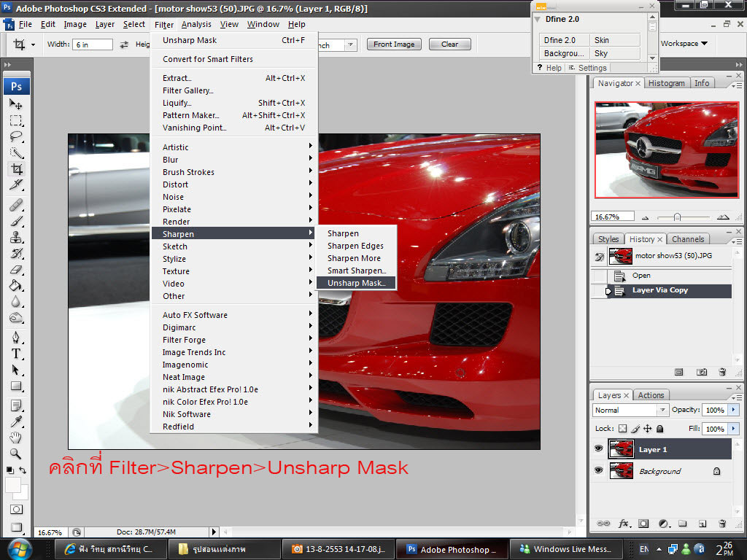747x560 pixels.
Task: Select the Rectangular Marquee tool
Action: click(16, 120)
